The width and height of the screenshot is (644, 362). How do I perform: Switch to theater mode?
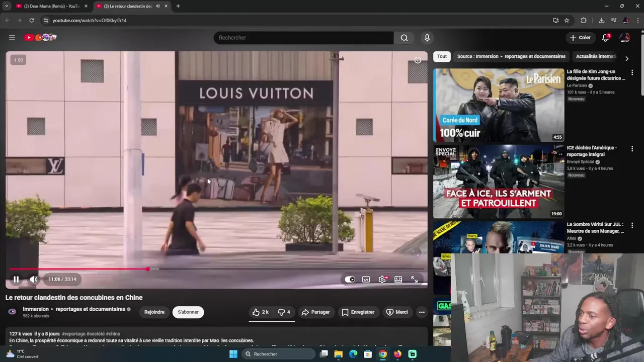tap(398, 280)
